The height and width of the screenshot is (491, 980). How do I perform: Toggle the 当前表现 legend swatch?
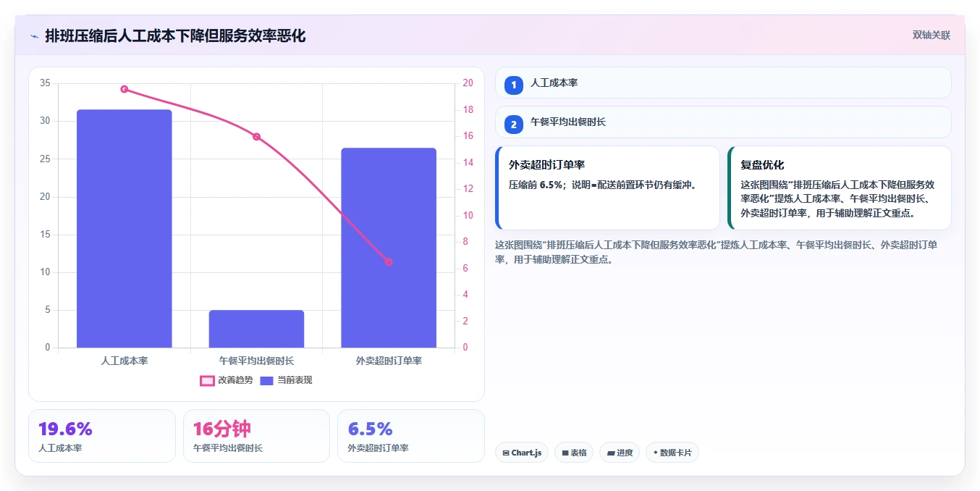click(266, 380)
